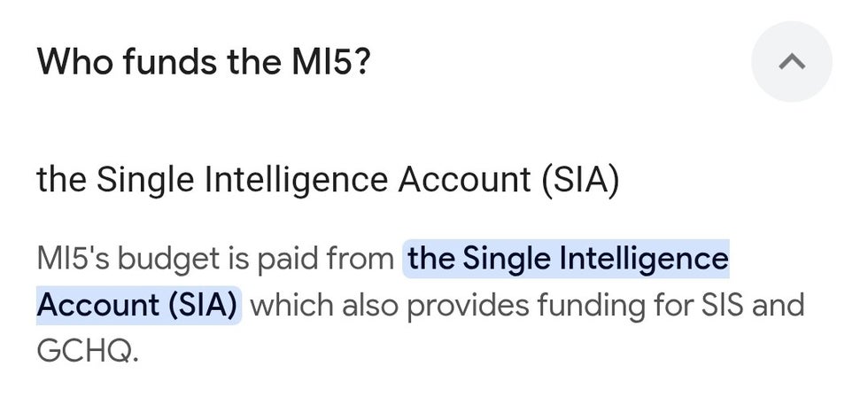Click the word "also" in the paragraph
868x405 pixels.
click(370, 305)
